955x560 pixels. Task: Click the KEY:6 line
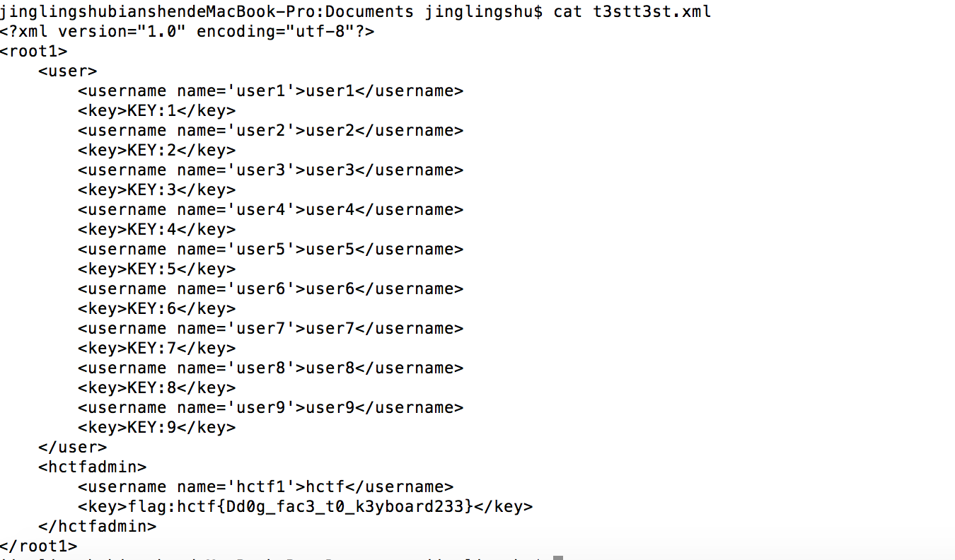[157, 309]
